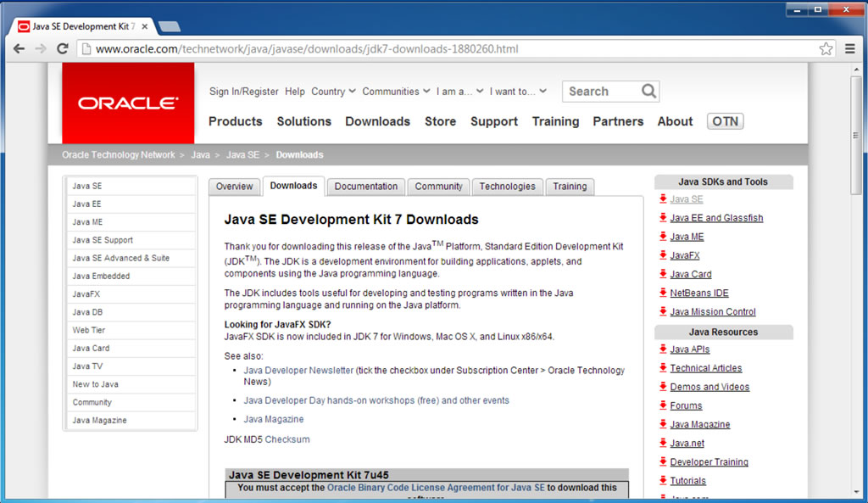This screenshot has height=503, width=868.
Task: Open Java Mission Control link
Action: point(712,312)
